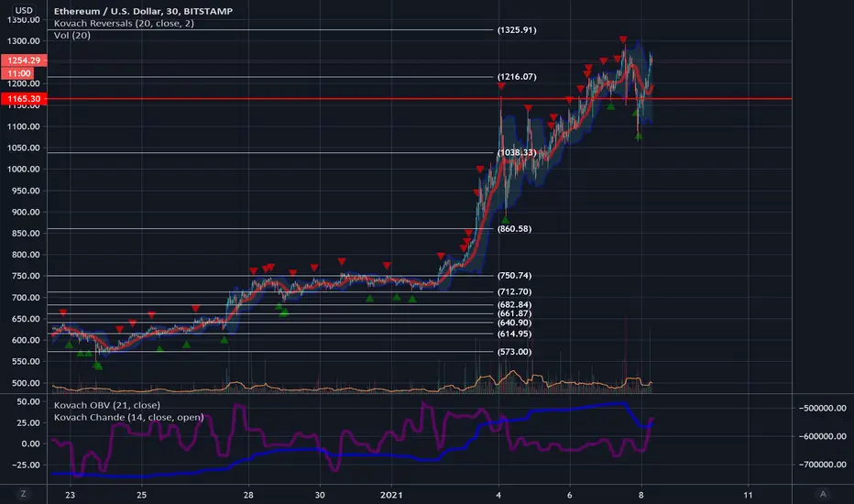
Task: Click the 500.00 price axis label
Action: 27,383
